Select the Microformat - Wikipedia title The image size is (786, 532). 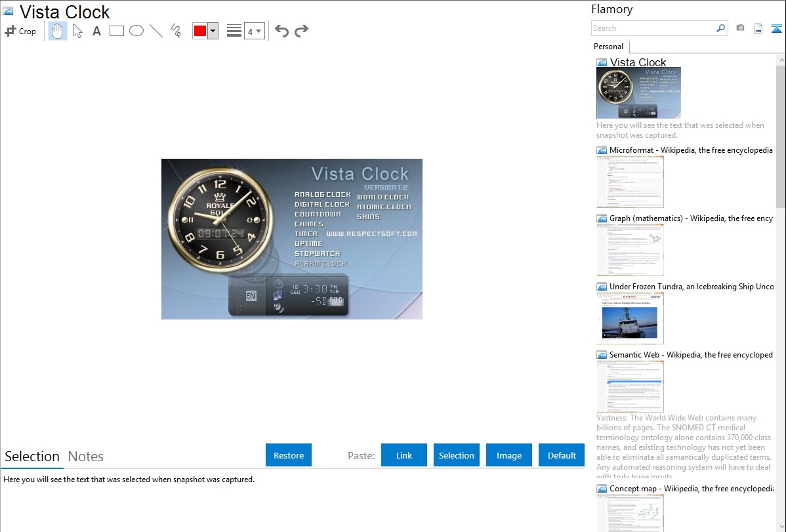[x=691, y=150]
